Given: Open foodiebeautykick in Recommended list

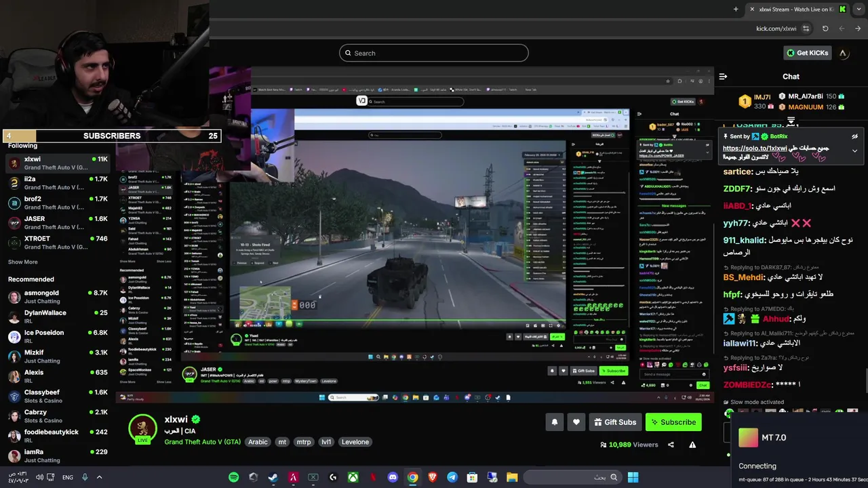Looking at the screenshot, I should tap(58, 436).
